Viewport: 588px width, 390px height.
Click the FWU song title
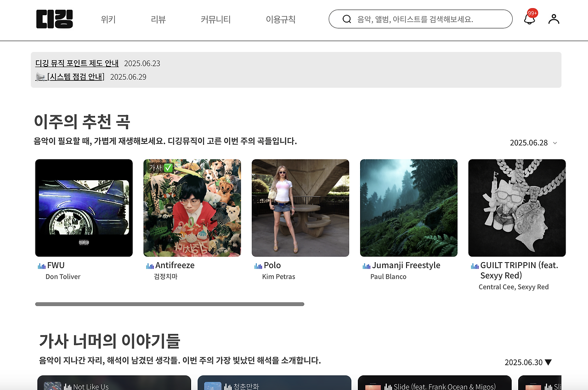pos(56,265)
